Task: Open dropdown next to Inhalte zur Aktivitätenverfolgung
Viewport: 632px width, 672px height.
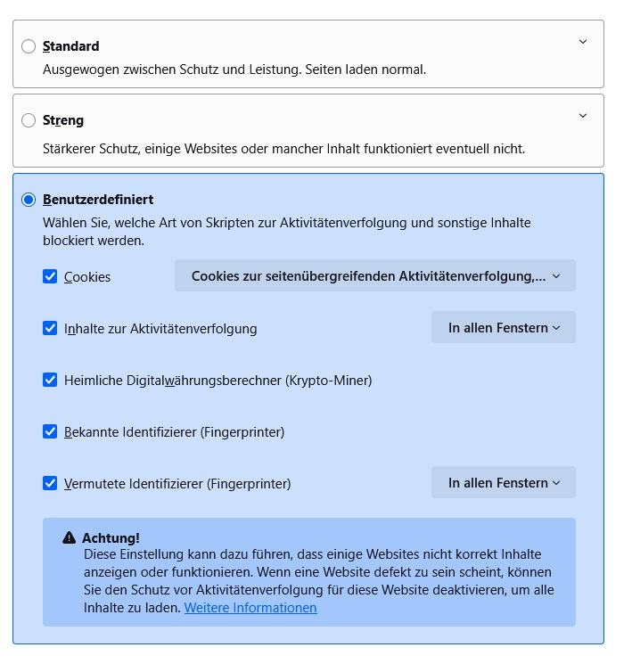Action: coord(504,327)
